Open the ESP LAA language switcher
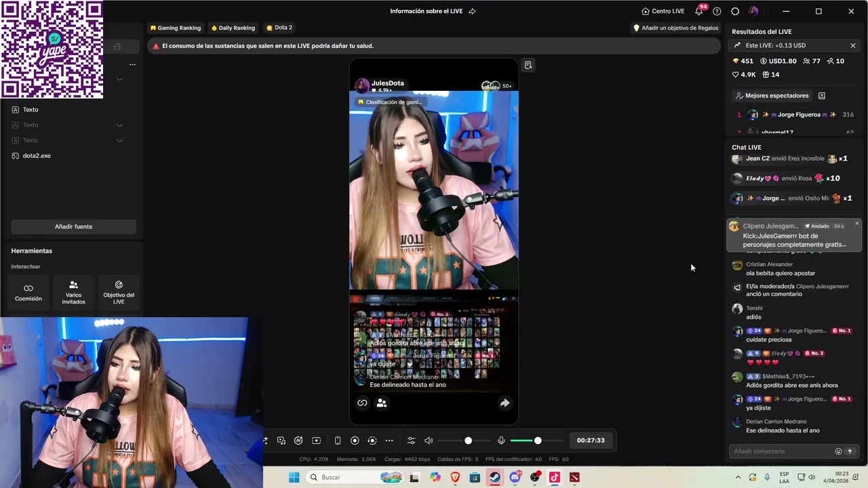This screenshot has height=488, width=868. tap(784, 477)
